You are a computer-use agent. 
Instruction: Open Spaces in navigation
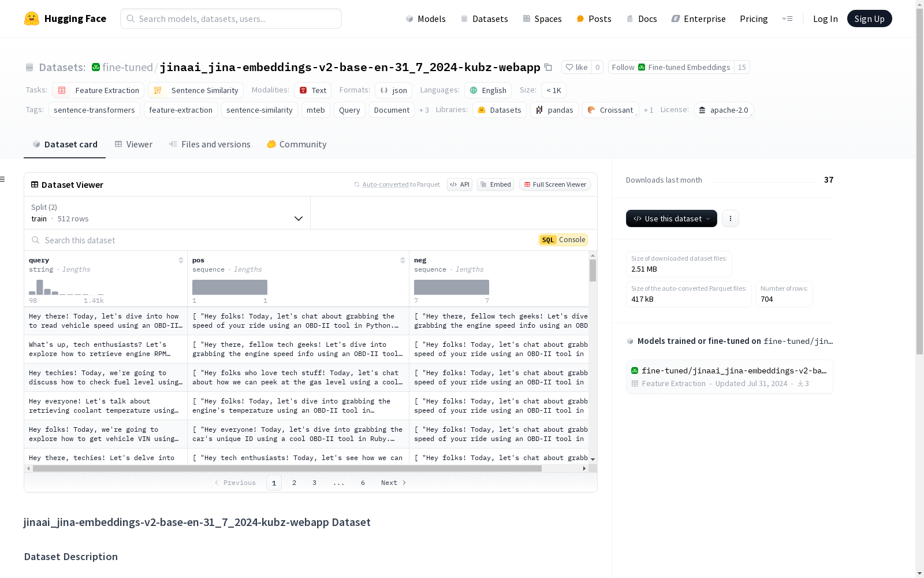[542, 18]
